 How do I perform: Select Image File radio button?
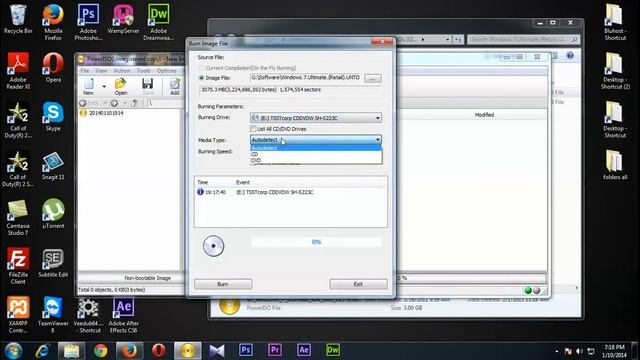tap(201, 78)
